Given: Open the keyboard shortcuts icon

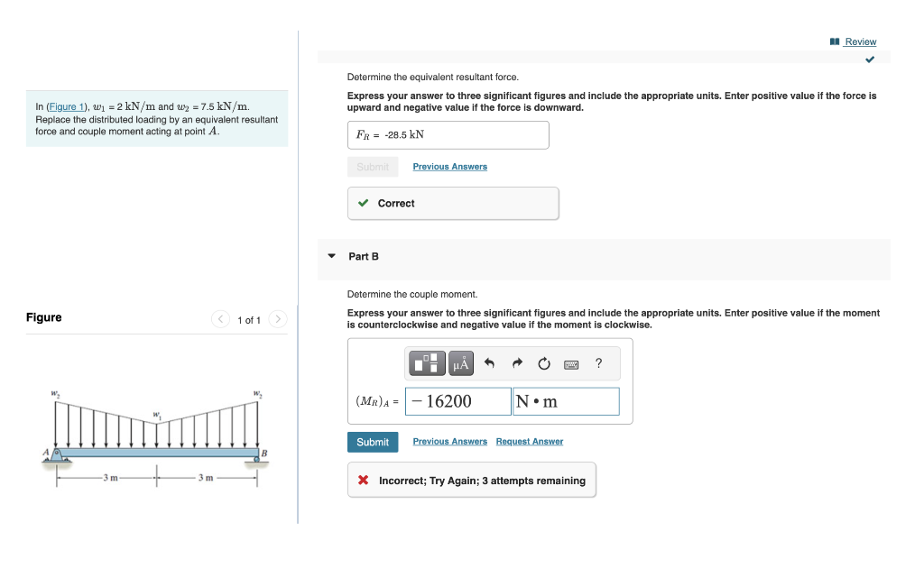Looking at the screenshot, I should click(571, 363).
